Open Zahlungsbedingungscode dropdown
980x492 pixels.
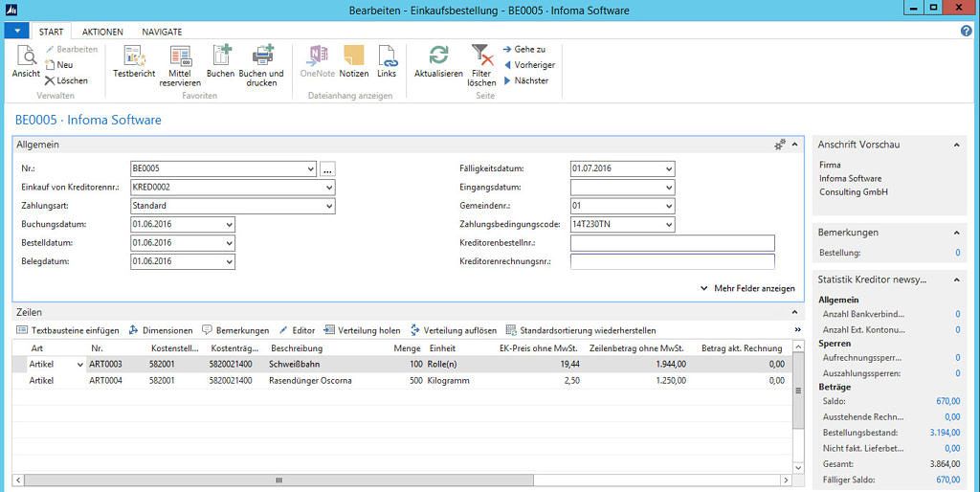[669, 224]
